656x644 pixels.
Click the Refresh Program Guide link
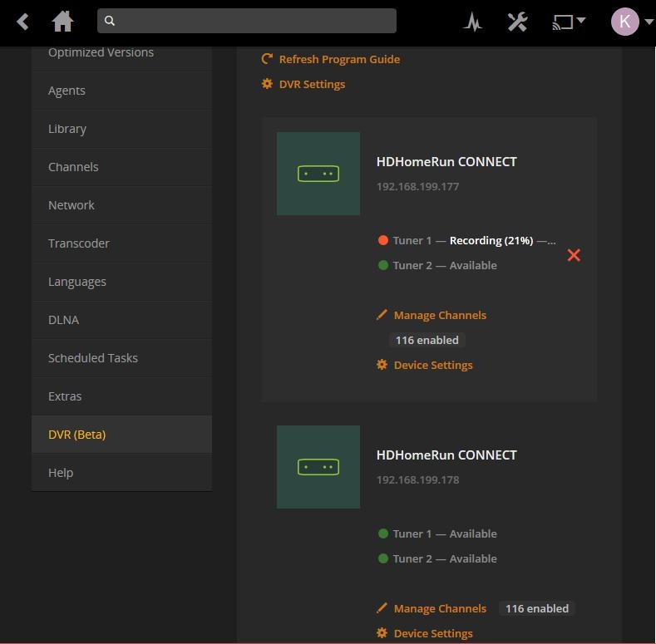(339, 59)
